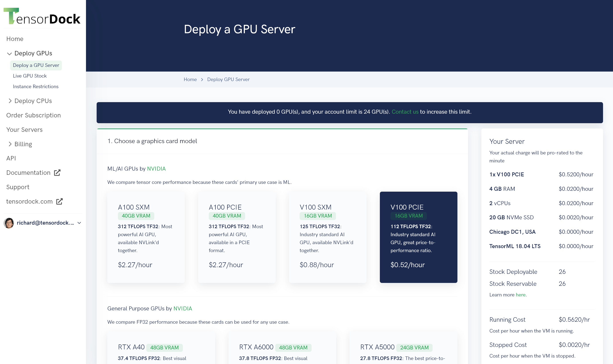
Task: Click breadcrumb separator arrow after Home
Action: coord(202,80)
